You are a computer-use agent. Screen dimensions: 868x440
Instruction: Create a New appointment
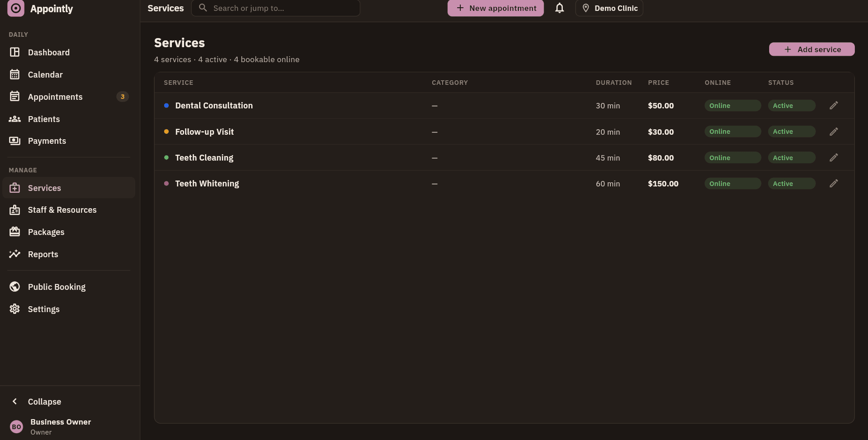tap(496, 8)
